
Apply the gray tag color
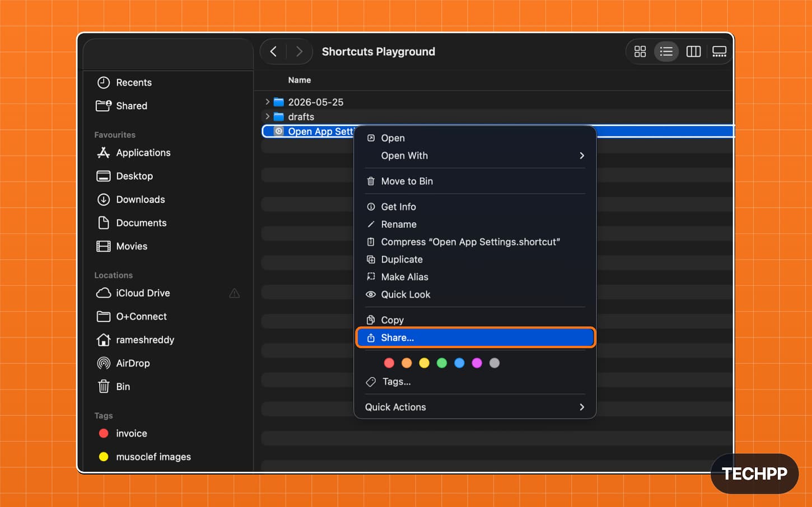(494, 363)
